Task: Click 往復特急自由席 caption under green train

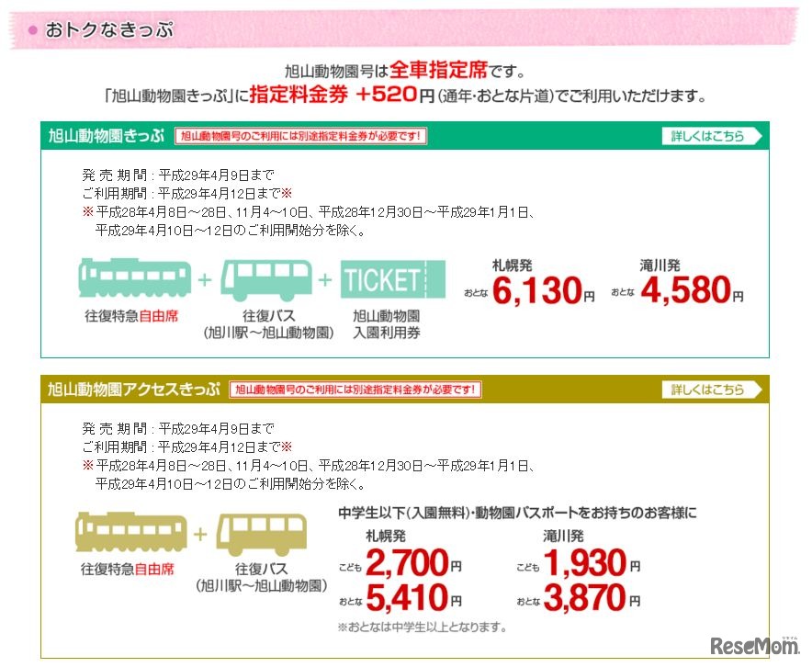Action: point(131,315)
